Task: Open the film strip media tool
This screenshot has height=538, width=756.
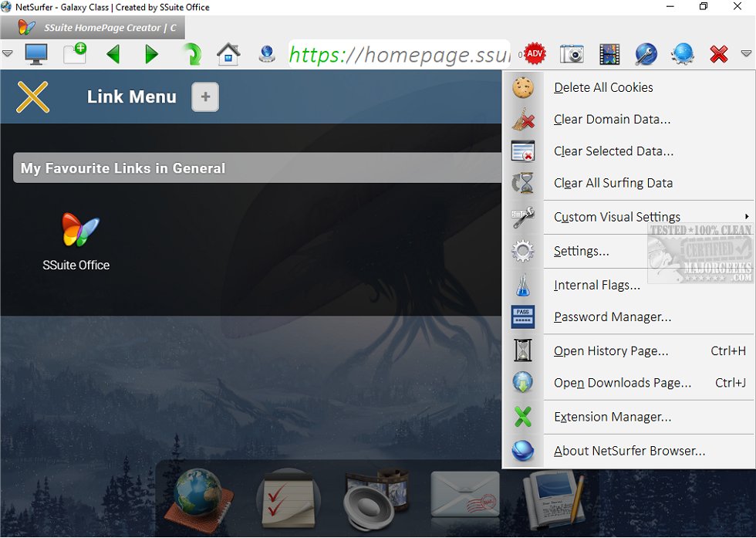Action: (x=609, y=54)
